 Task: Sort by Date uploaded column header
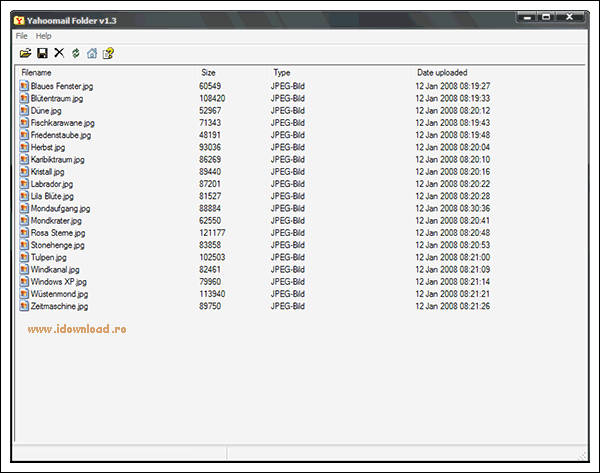pyautogui.click(x=443, y=73)
